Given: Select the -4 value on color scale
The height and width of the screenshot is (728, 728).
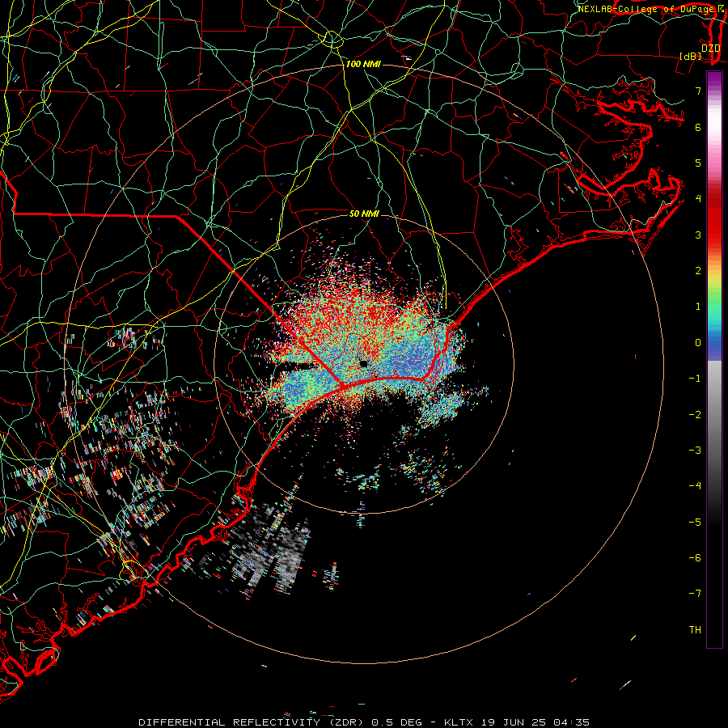Looking at the screenshot, I should click(695, 486).
